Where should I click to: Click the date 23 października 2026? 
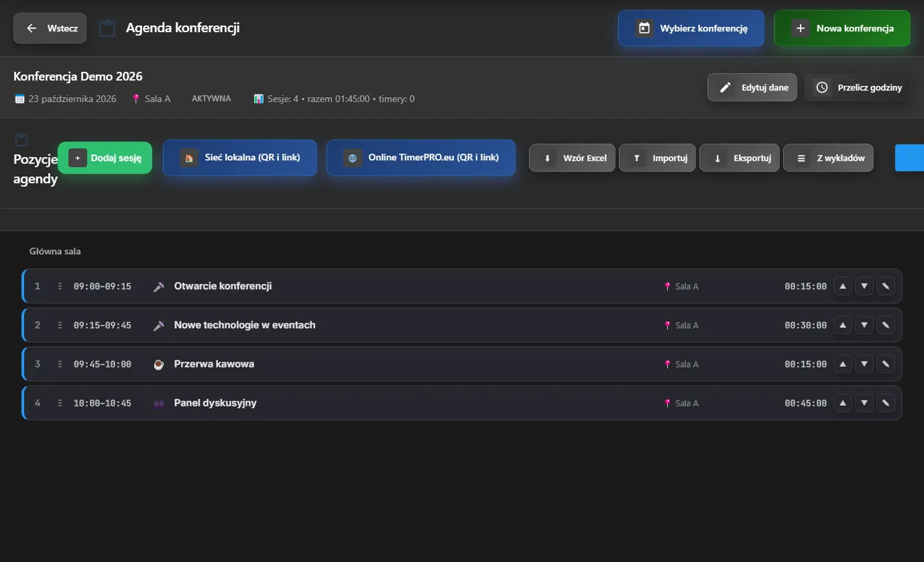72,99
